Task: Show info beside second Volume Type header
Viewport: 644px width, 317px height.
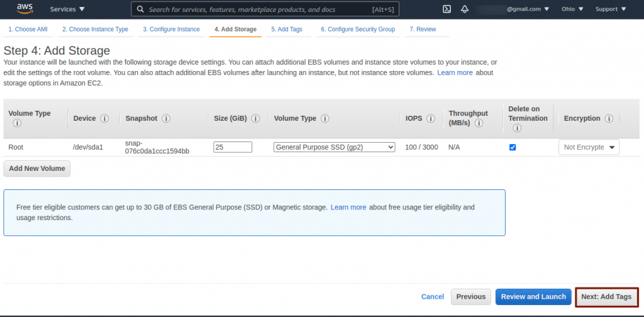Action: click(x=325, y=119)
